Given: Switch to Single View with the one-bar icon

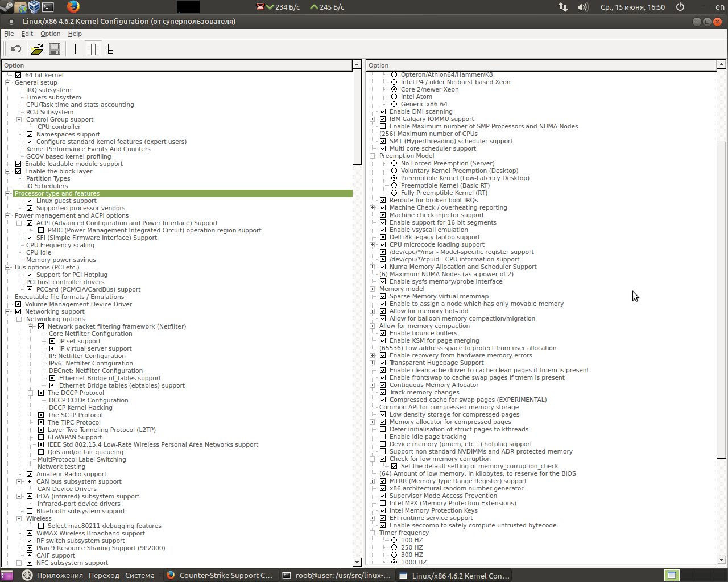Looking at the screenshot, I should 75,49.
